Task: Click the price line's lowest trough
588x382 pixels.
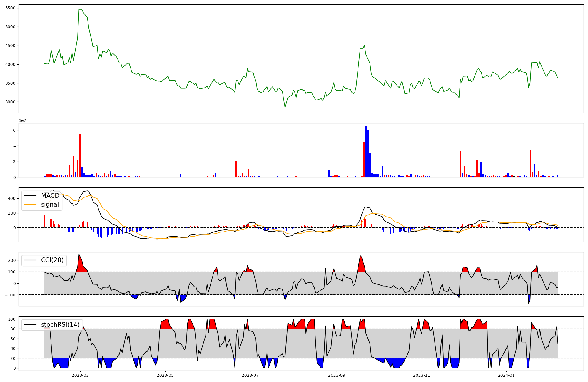Action: pyautogui.click(x=285, y=108)
